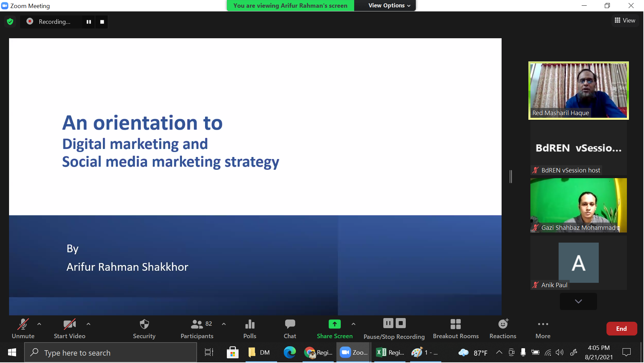Image resolution: width=644 pixels, height=363 pixels.
Task: Select BdREN vSession host tile
Action: pos(579,148)
